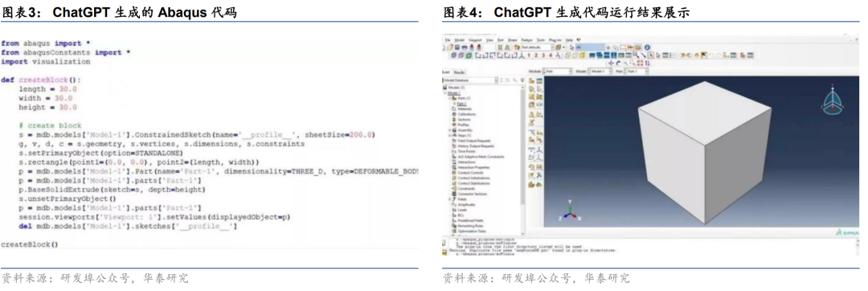
Task: Apply saved view number 1
Action: [x=529, y=55]
